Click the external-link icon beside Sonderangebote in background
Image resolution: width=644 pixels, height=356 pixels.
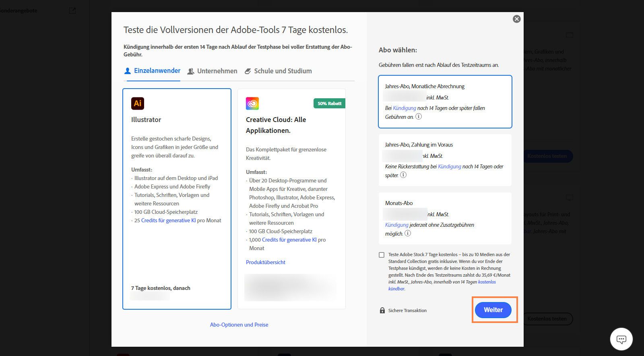(x=72, y=10)
